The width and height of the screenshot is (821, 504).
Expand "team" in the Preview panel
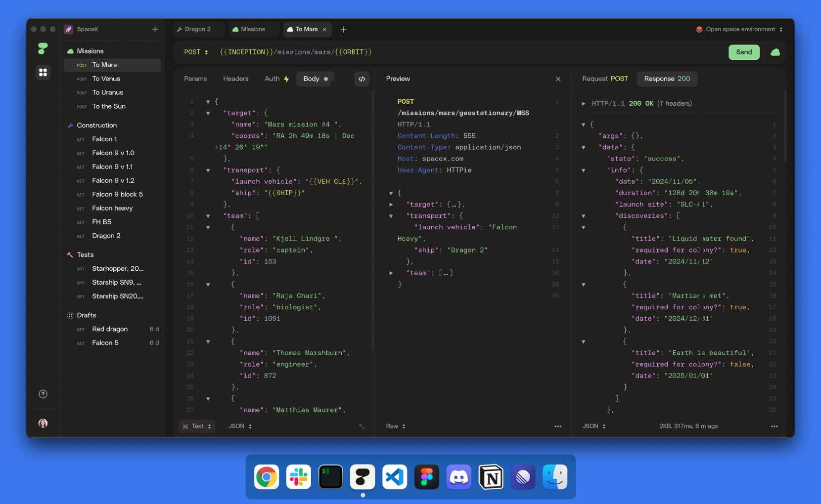[x=391, y=273]
